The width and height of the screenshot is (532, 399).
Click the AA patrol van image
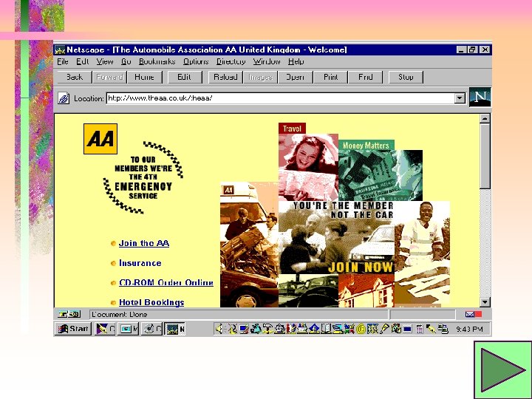[x=249, y=245]
